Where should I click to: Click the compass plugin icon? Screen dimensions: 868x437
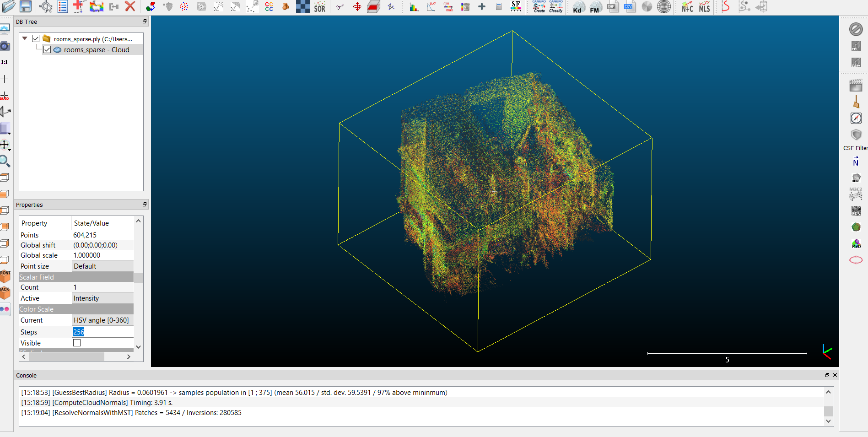(x=856, y=118)
